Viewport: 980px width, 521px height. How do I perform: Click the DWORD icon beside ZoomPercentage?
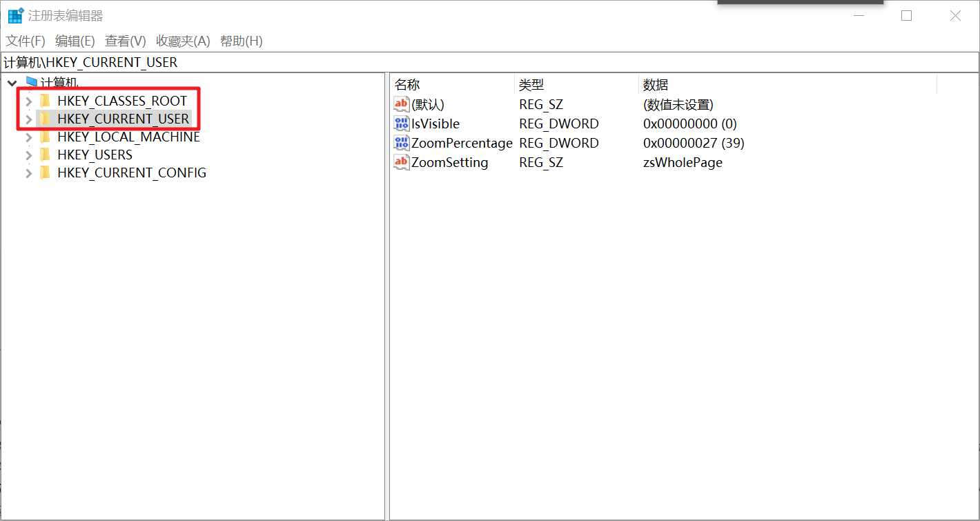401,143
